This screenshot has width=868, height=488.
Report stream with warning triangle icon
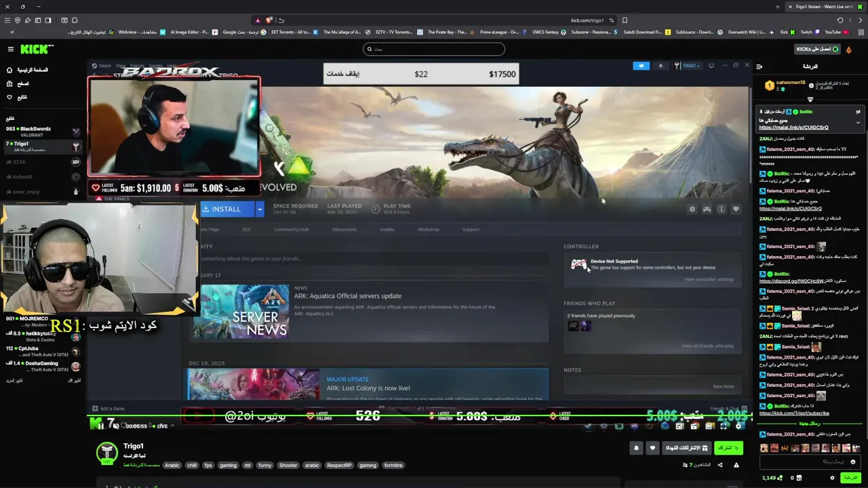736,465
